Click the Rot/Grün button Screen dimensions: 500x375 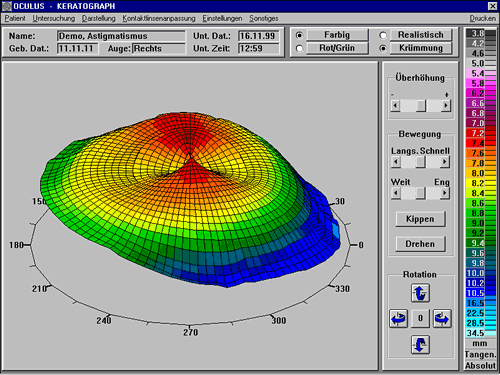337,48
